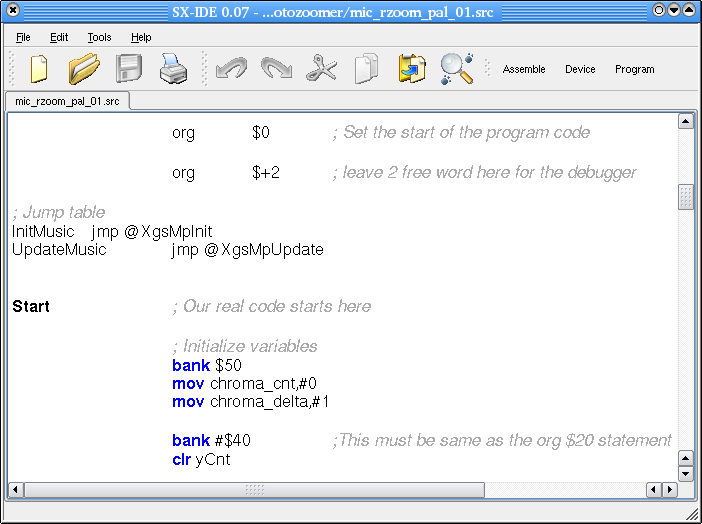Click the 'bank $50' line
Viewport: 702px width, 524px height.
click(207, 365)
